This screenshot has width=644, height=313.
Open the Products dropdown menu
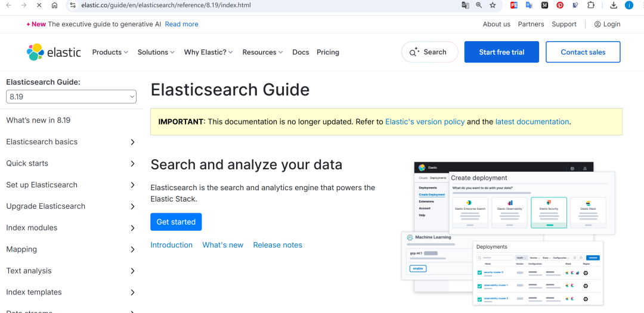click(110, 52)
